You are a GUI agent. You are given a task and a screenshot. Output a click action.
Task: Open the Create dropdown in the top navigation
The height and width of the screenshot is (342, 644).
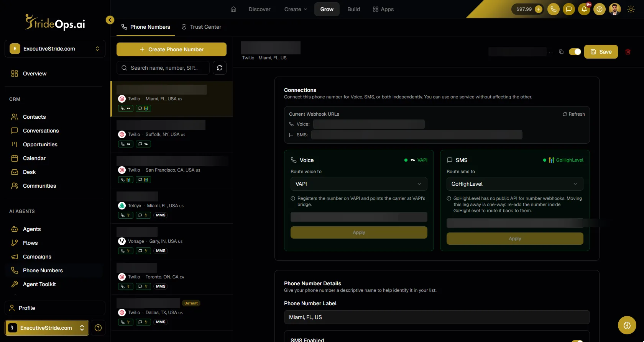coord(296,9)
